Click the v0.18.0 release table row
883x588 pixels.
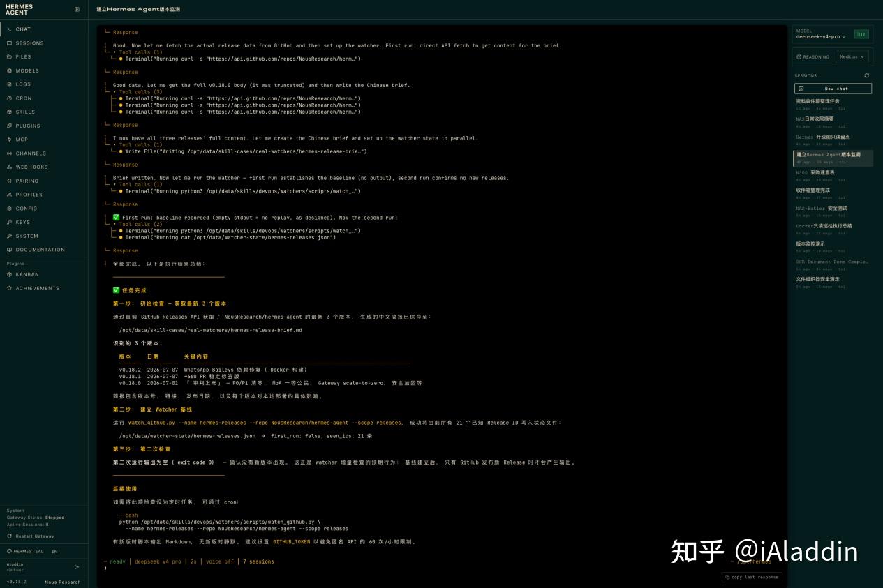pyautogui.click(x=270, y=383)
